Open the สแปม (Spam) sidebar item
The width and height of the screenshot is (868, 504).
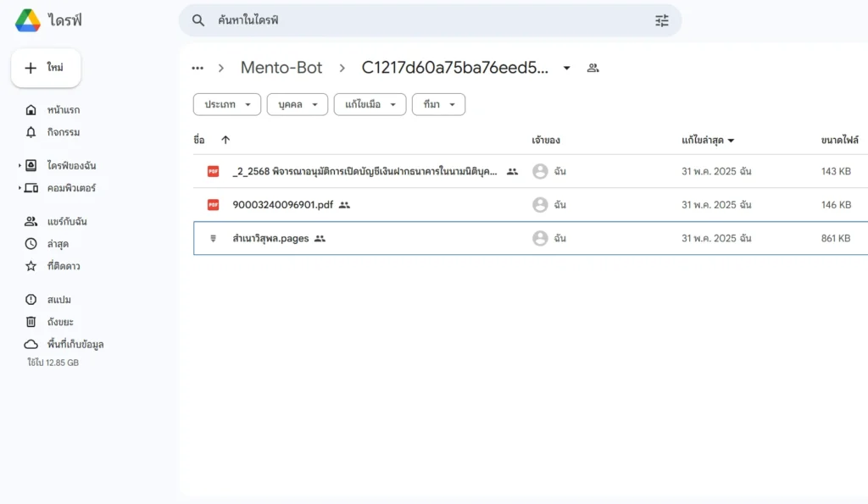[x=58, y=300]
